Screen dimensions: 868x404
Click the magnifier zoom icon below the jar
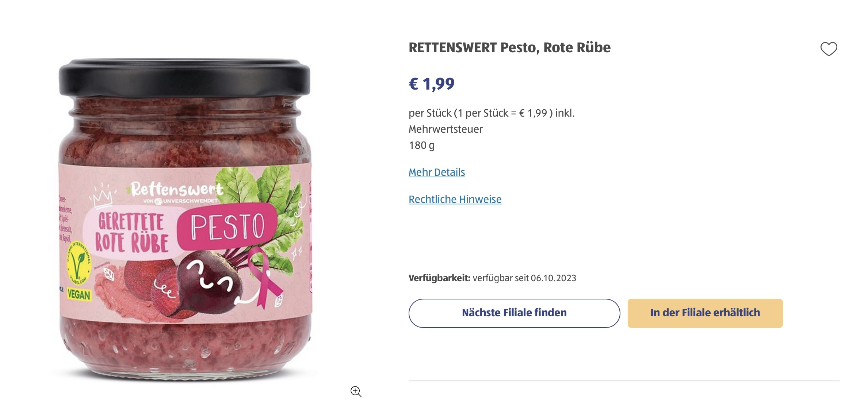click(x=356, y=391)
